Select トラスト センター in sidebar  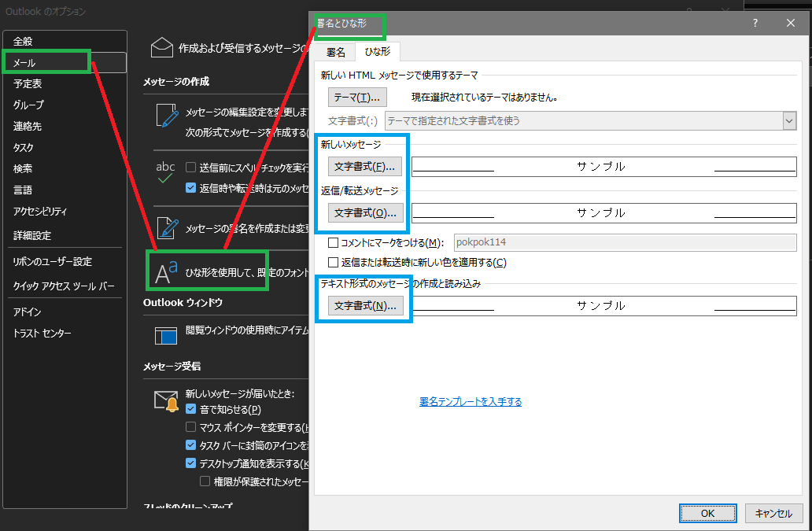click(x=65, y=334)
